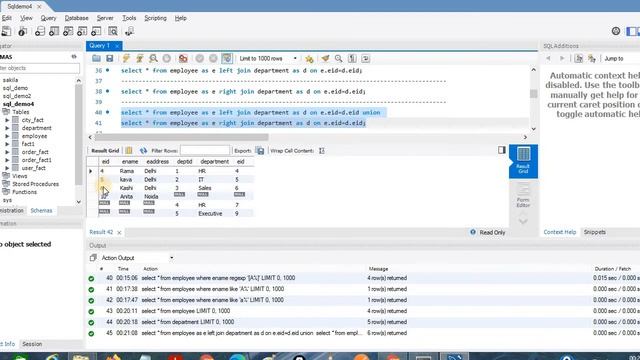The width and height of the screenshot is (640, 360).
Task: Click the Create new view toolbar icon
Action: point(68,31)
